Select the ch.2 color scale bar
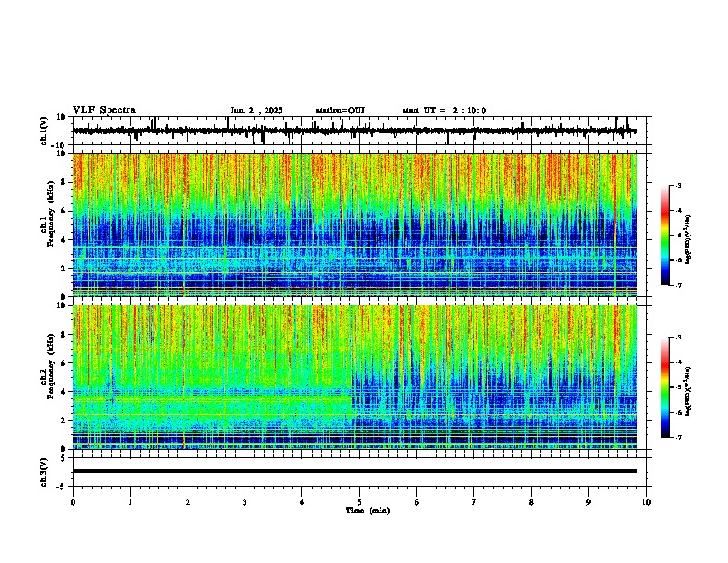This screenshot has height=563, width=728. point(665,387)
